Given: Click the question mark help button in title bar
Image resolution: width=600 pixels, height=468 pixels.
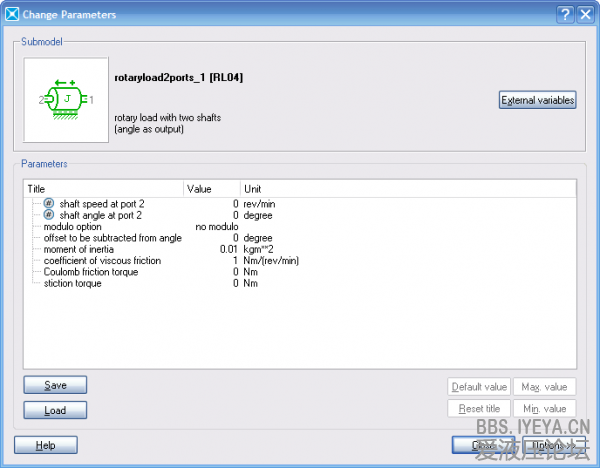Looking at the screenshot, I should point(565,14).
